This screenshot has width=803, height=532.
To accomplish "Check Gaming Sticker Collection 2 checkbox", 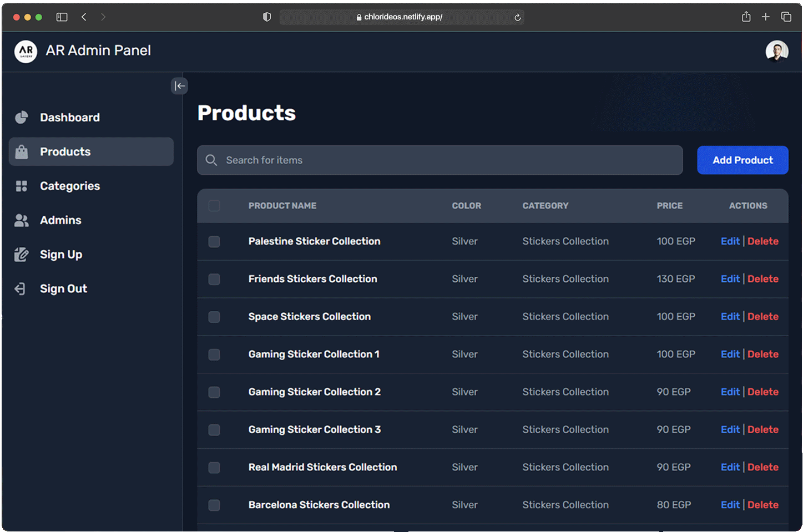I will 214,393.
